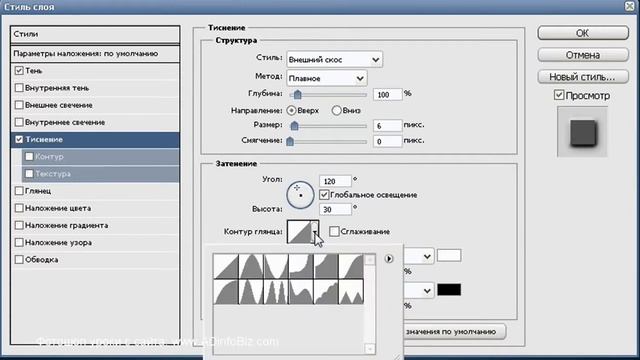This screenshot has height=360, width=640.
Task: Pick the Half Round contour preset
Action: tap(226, 291)
